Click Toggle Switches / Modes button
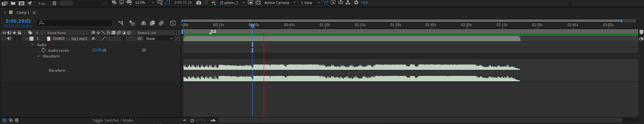 pyautogui.click(x=113, y=120)
